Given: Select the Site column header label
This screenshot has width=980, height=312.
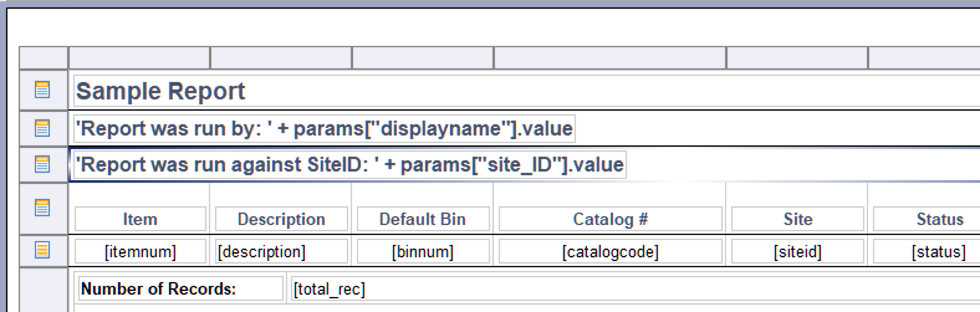Looking at the screenshot, I should [x=797, y=219].
